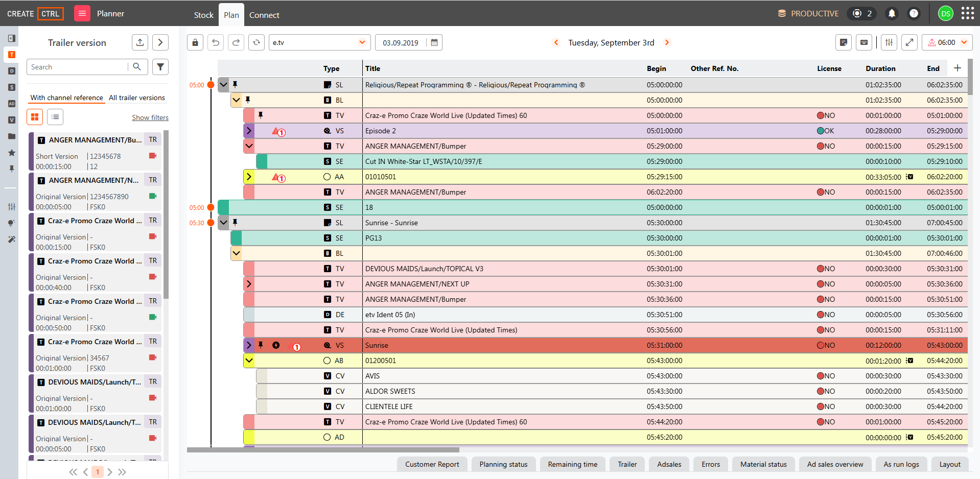The height and width of the screenshot is (479, 980).
Task: Click the lightbulb icon in left sidebar
Action: click(12, 223)
